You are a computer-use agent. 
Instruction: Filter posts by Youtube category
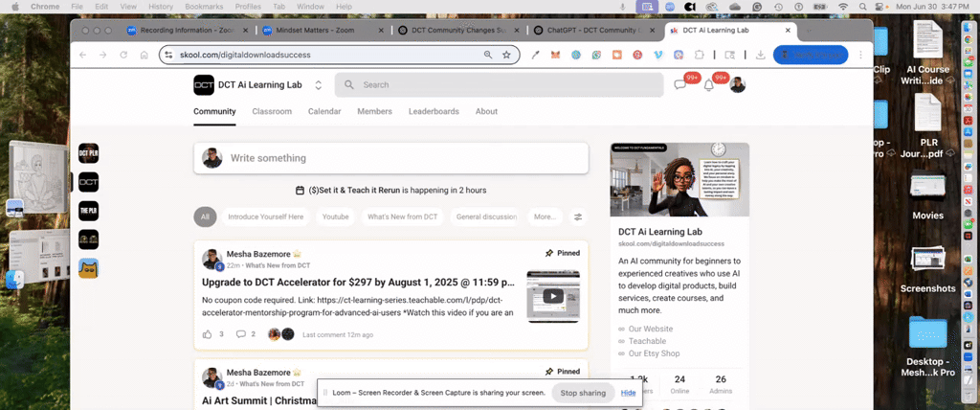tap(336, 216)
